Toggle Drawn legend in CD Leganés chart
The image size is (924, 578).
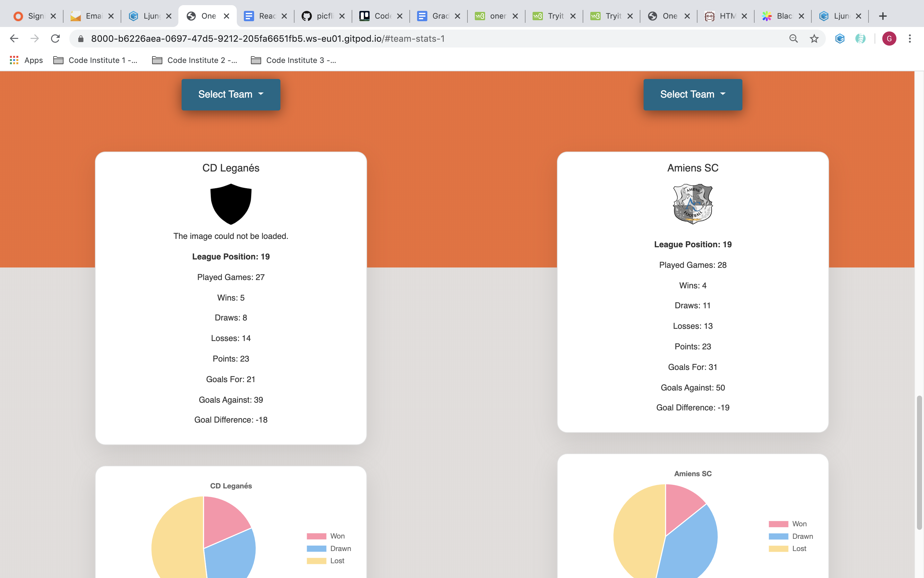pos(329,548)
